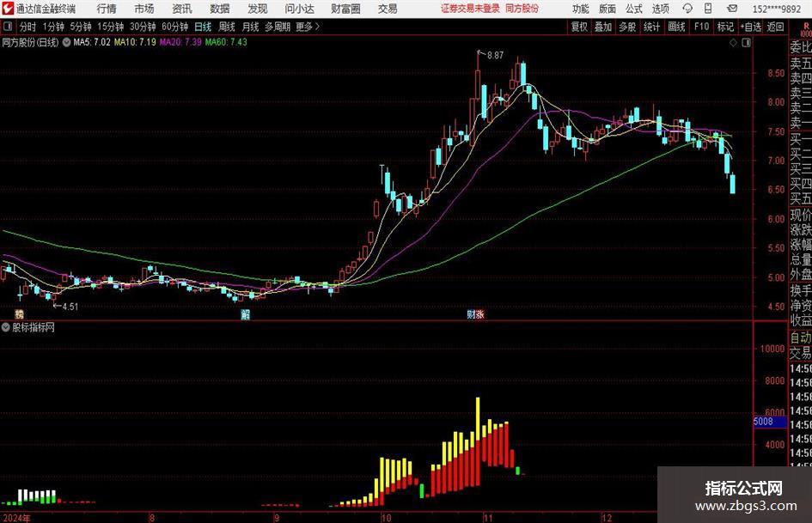Screen dimensions: 812x523
Task: Open the 资讯 menu
Action: (182, 9)
